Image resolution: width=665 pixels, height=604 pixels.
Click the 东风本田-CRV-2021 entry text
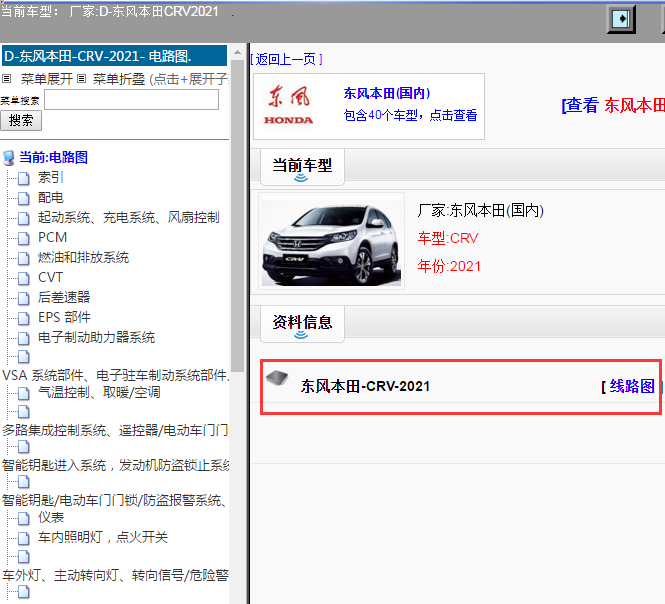[x=365, y=386]
